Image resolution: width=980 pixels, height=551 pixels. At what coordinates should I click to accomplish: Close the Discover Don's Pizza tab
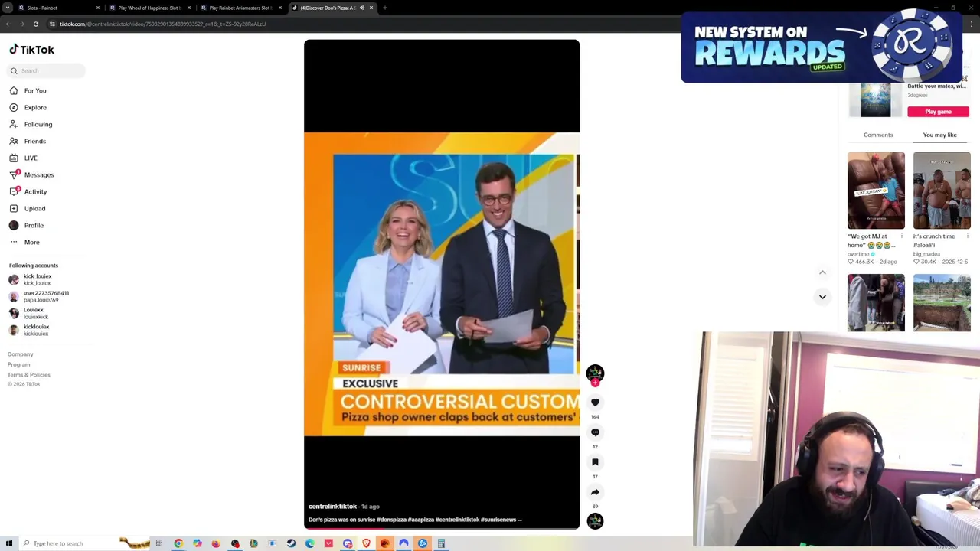coord(371,8)
